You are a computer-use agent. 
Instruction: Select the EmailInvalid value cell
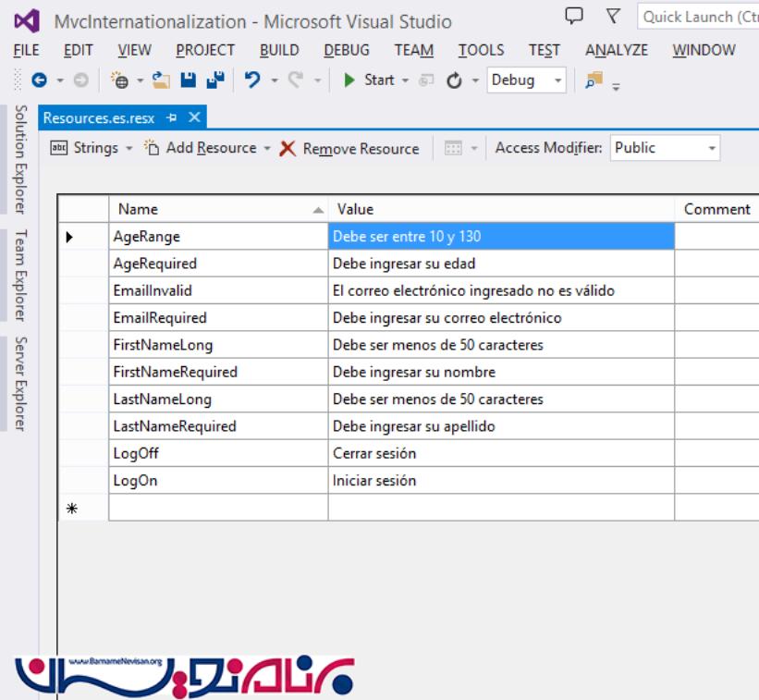pyautogui.click(x=500, y=290)
